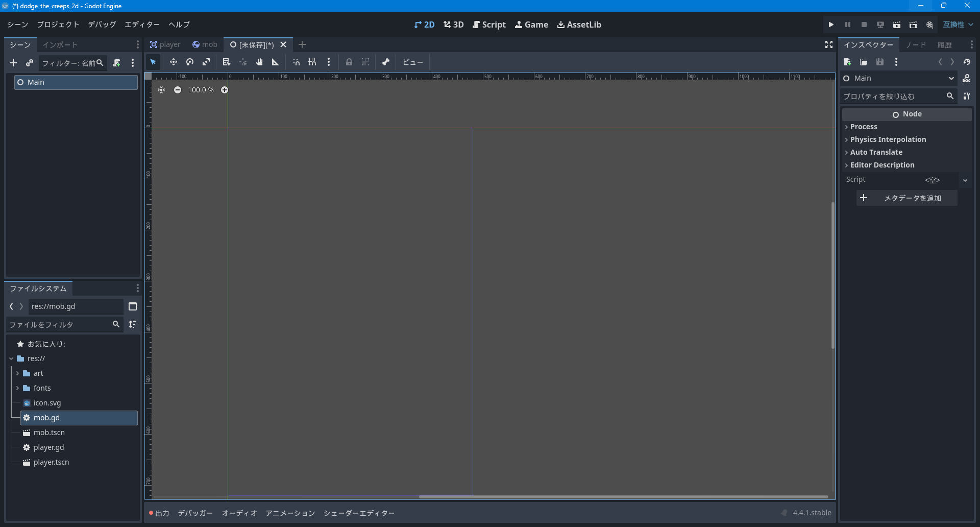Group the selected node children

[365, 62]
